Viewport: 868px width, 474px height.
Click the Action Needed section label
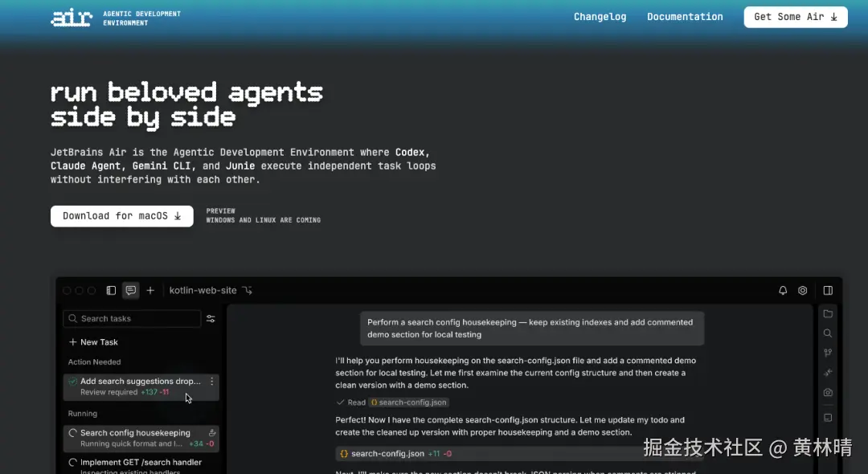coord(94,362)
